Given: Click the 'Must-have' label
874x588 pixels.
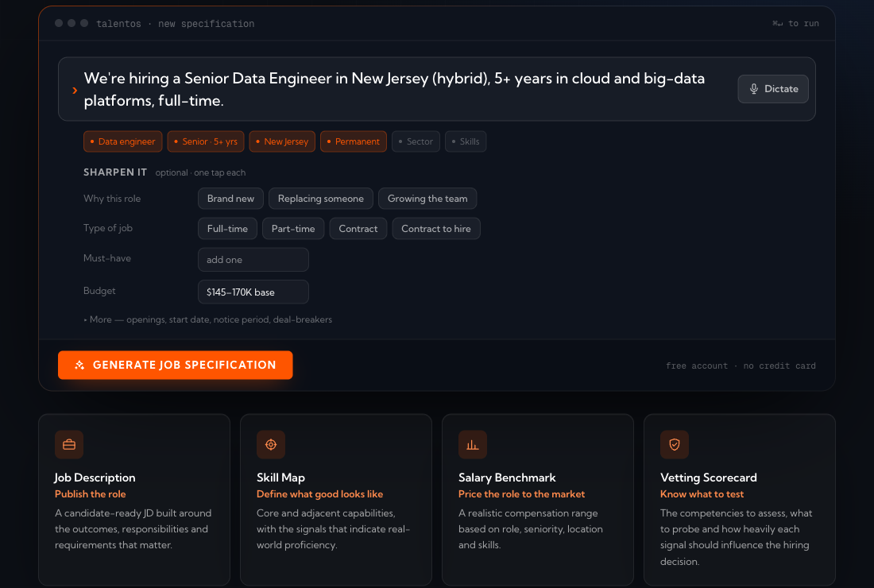Looking at the screenshot, I should click(x=107, y=258).
